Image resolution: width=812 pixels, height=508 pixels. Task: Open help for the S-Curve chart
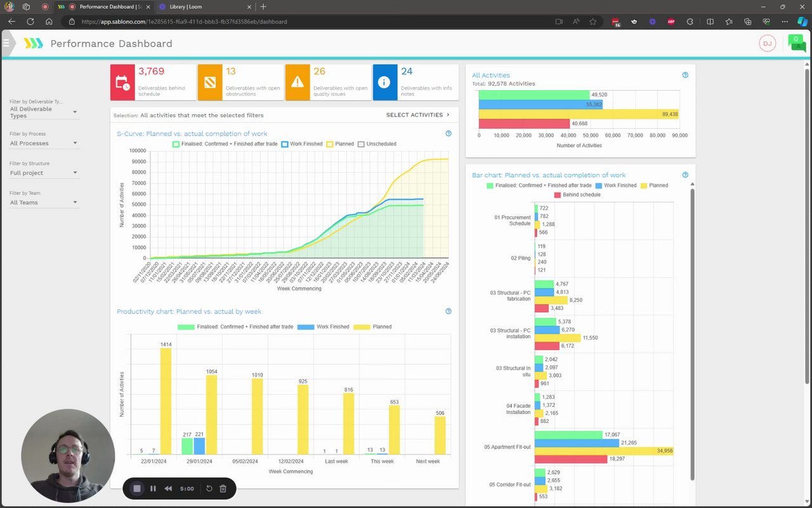449,133
